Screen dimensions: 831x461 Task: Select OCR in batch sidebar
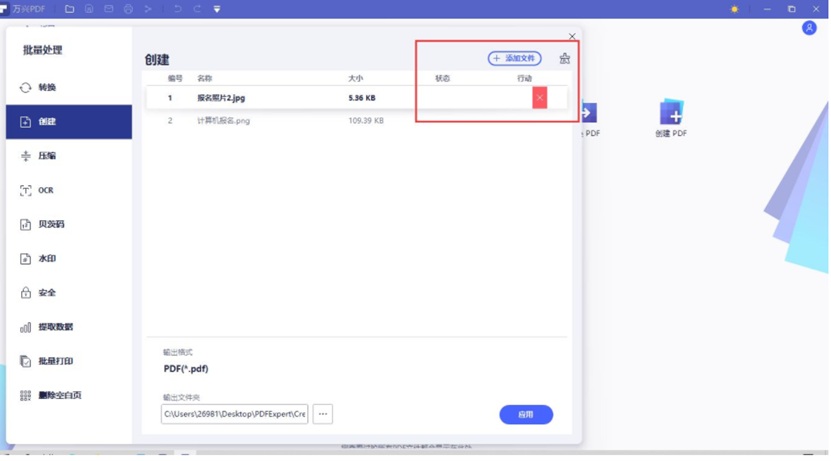tap(69, 190)
